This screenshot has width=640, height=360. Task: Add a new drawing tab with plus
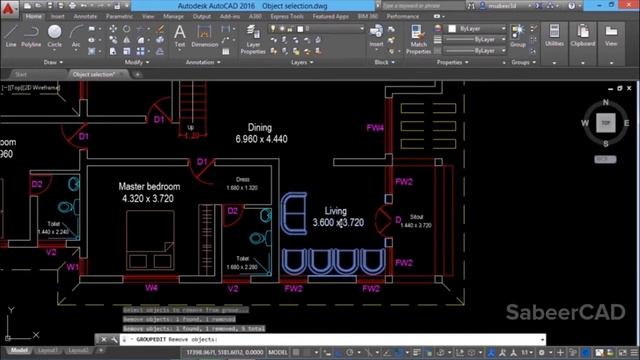click(138, 74)
